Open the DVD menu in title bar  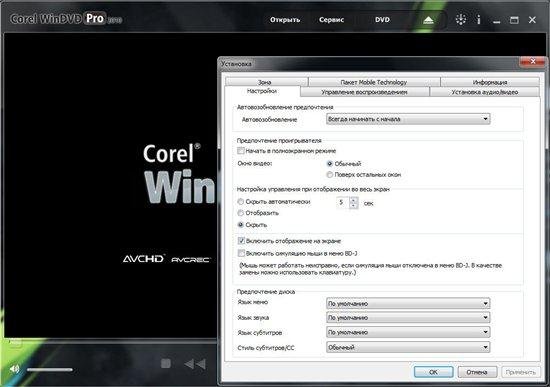tap(382, 20)
